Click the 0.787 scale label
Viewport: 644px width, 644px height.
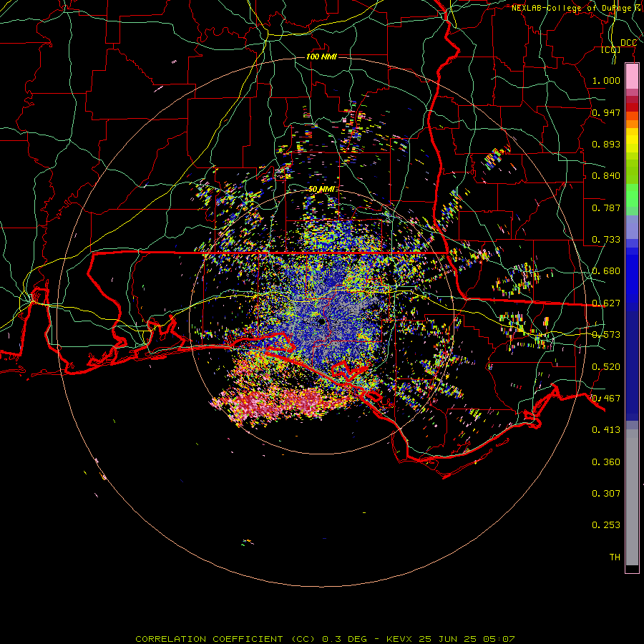pos(606,208)
